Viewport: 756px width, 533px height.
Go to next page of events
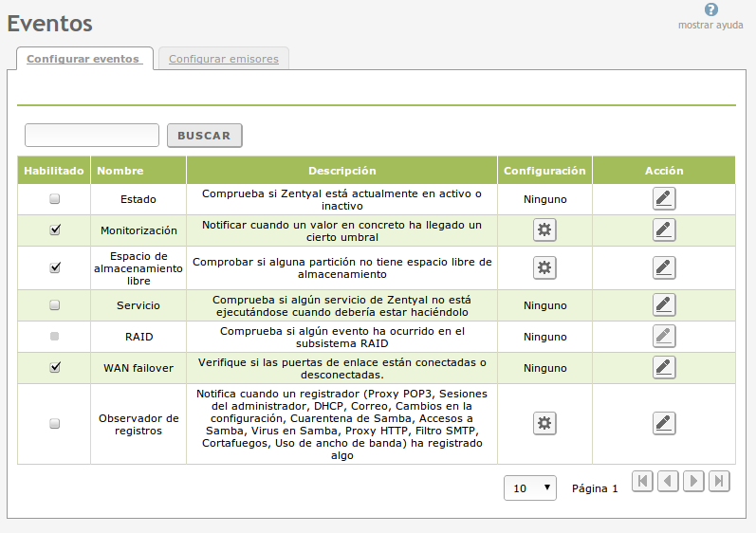(693, 481)
